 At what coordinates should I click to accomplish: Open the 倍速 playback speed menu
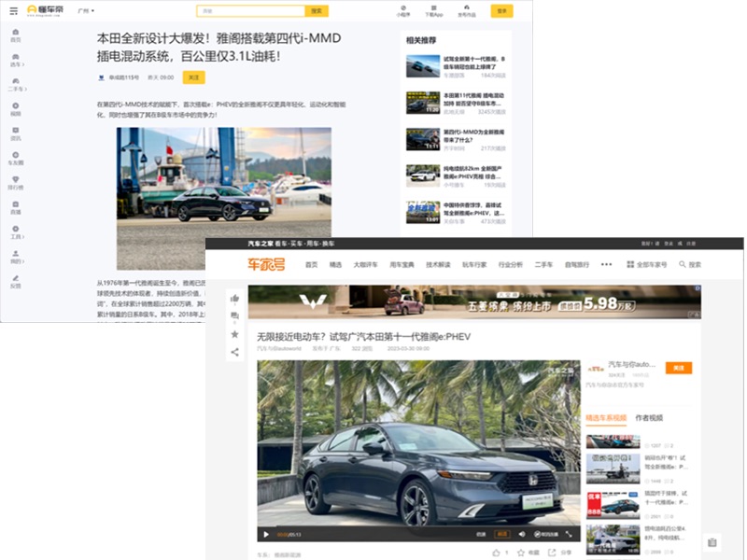(x=481, y=534)
